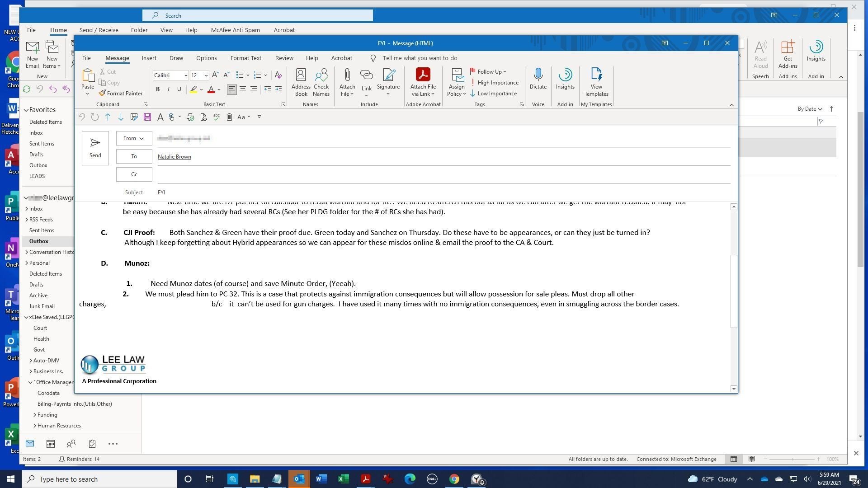Click Get Add-ins in main Outlook ribbon
Screen dimensions: 868x488
click(x=788, y=54)
